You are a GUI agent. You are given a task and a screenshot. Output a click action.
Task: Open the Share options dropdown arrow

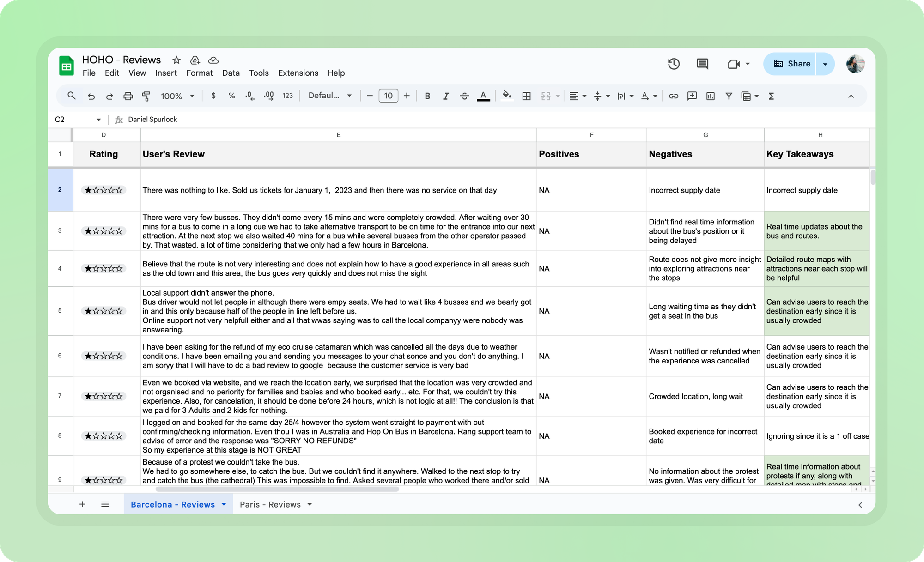coord(825,64)
